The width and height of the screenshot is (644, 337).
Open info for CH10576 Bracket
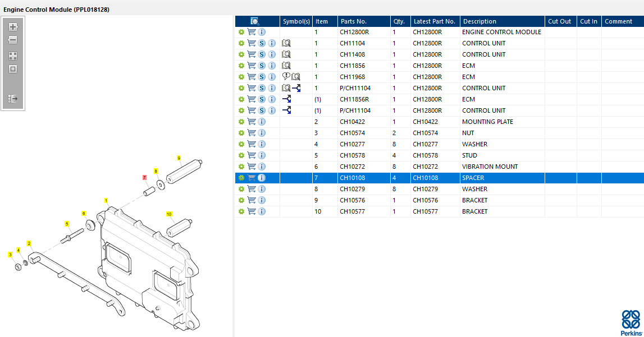[x=262, y=200]
